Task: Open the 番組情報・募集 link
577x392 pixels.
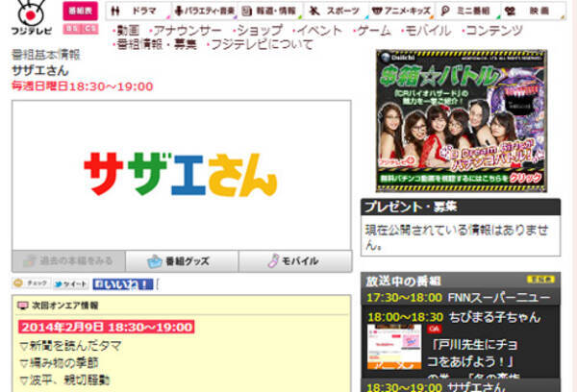Action: [x=157, y=45]
